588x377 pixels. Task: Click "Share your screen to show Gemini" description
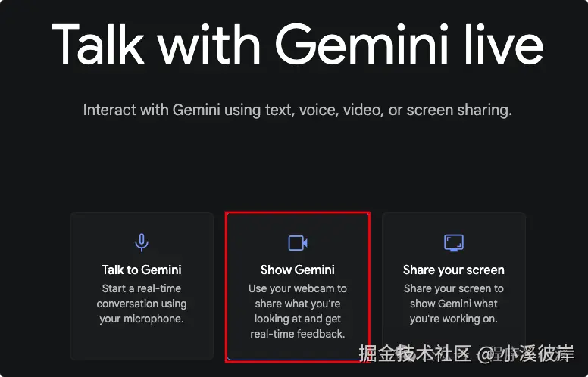(x=454, y=304)
